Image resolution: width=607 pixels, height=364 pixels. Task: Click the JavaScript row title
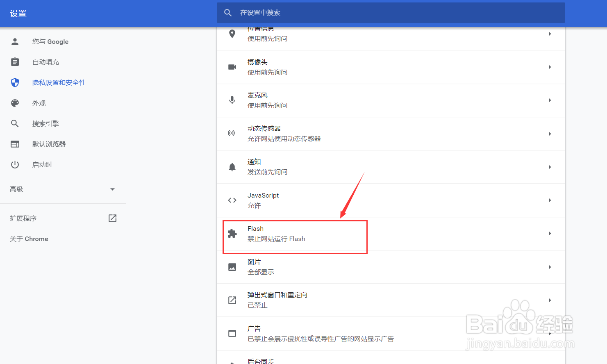tap(263, 195)
